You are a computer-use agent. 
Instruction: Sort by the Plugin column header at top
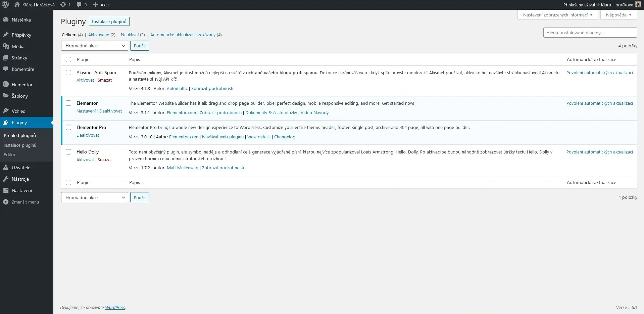click(83, 59)
